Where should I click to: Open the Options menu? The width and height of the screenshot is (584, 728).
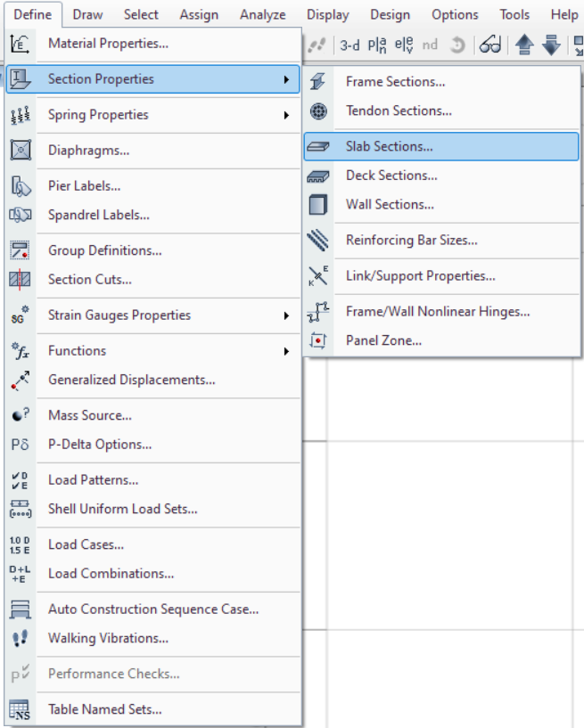pos(455,13)
